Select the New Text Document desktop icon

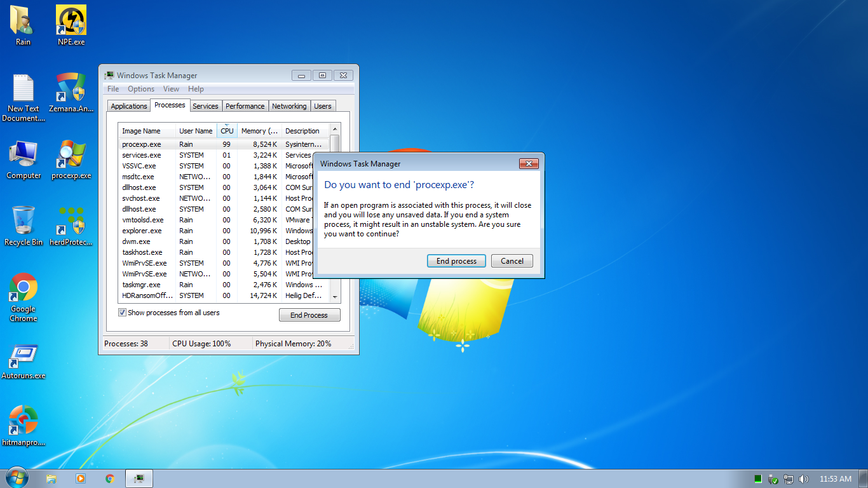pyautogui.click(x=24, y=98)
